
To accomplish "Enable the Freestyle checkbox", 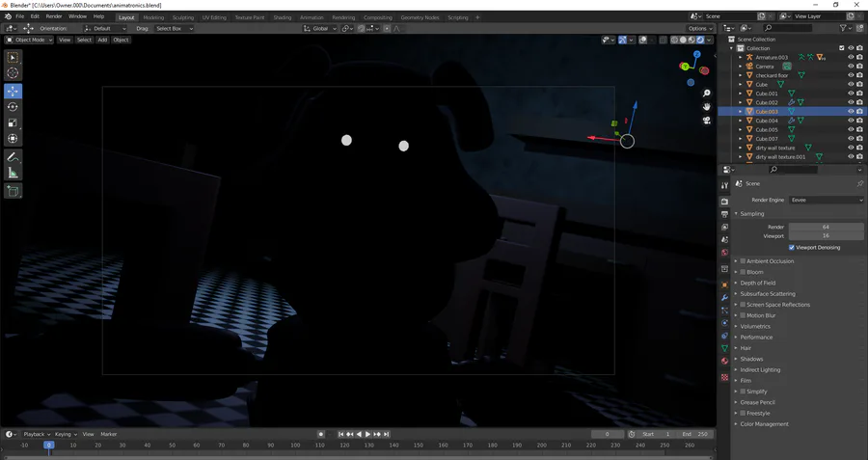I will tap(743, 414).
